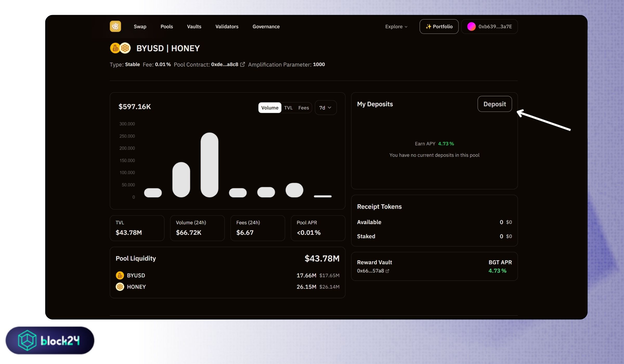This screenshot has height=364, width=624.
Task: Navigate to Validators
Action: (227, 27)
